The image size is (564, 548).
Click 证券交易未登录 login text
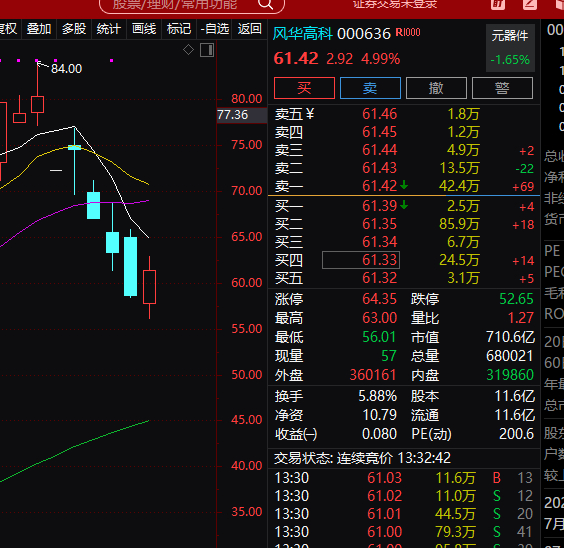point(395,4)
